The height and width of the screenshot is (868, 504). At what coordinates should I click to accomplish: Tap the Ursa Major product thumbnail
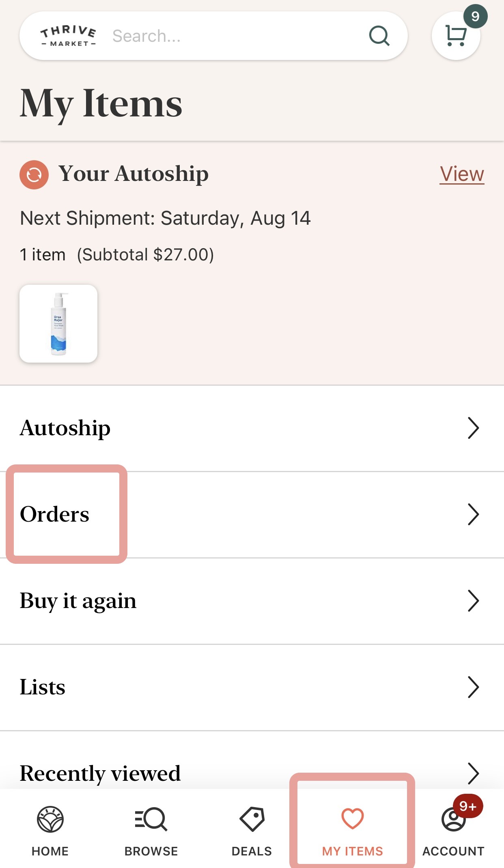tap(58, 324)
